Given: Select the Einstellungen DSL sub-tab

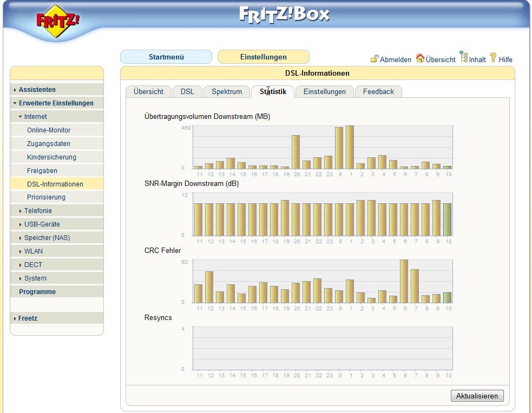Looking at the screenshot, I should coord(324,91).
